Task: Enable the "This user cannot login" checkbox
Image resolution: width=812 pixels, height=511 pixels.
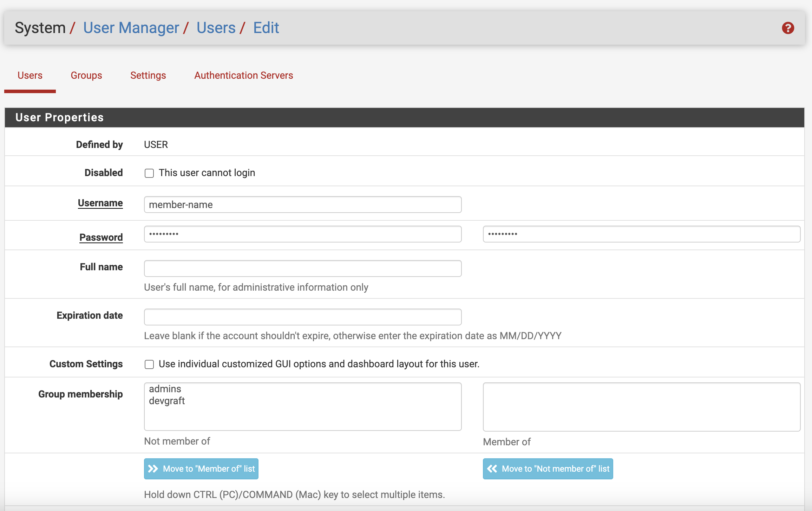Action: click(x=149, y=173)
